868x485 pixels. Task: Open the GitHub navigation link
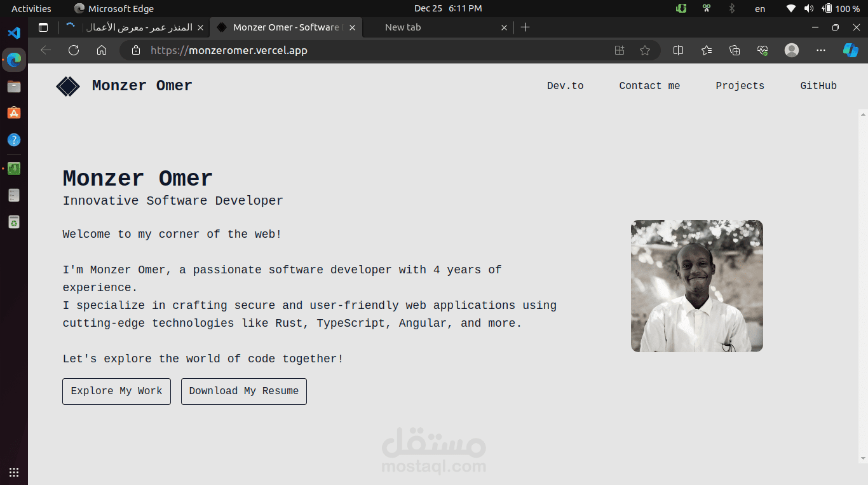(x=818, y=86)
